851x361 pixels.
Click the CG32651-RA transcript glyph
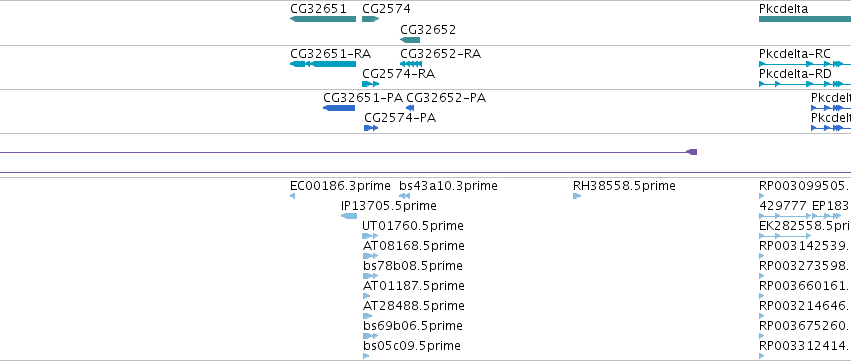point(323,64)
